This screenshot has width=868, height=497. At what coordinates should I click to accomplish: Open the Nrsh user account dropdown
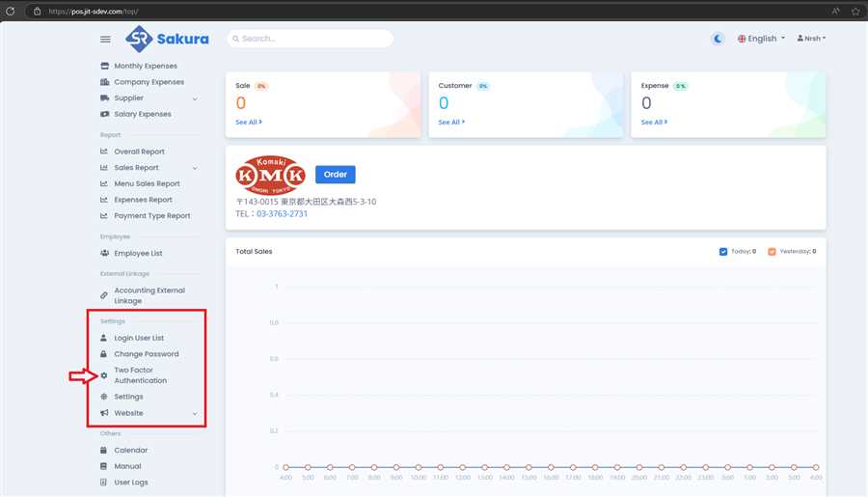(x=811, y=39)
